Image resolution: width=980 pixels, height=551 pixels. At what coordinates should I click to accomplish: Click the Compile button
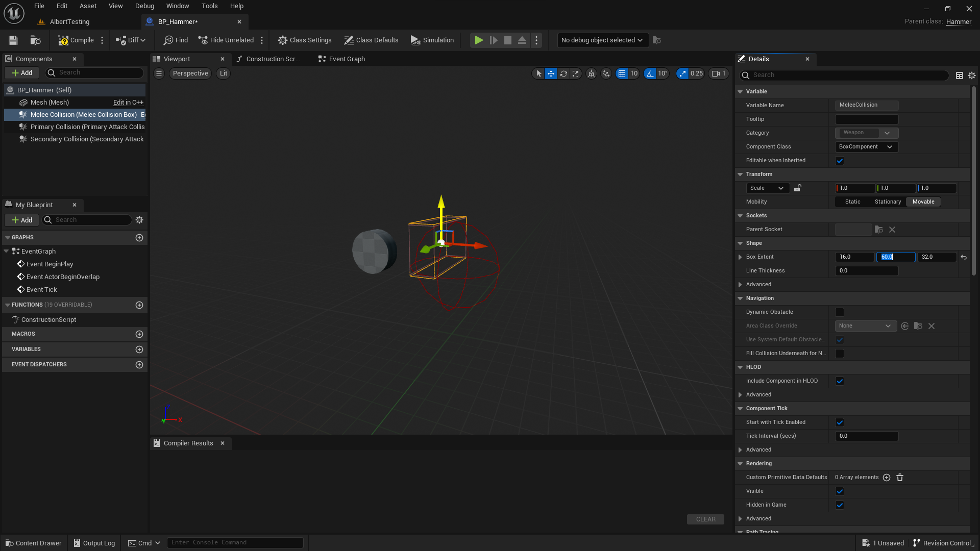76,40
